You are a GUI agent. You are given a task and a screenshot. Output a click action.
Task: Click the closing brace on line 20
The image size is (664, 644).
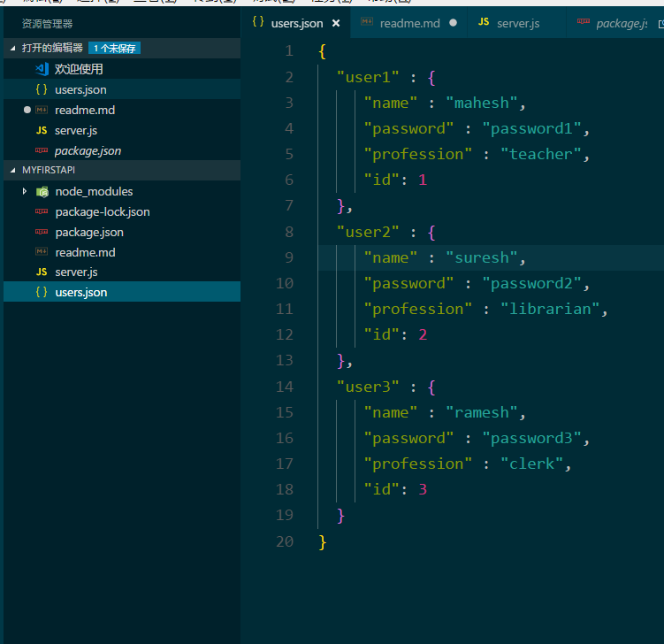tap(323, 542)
